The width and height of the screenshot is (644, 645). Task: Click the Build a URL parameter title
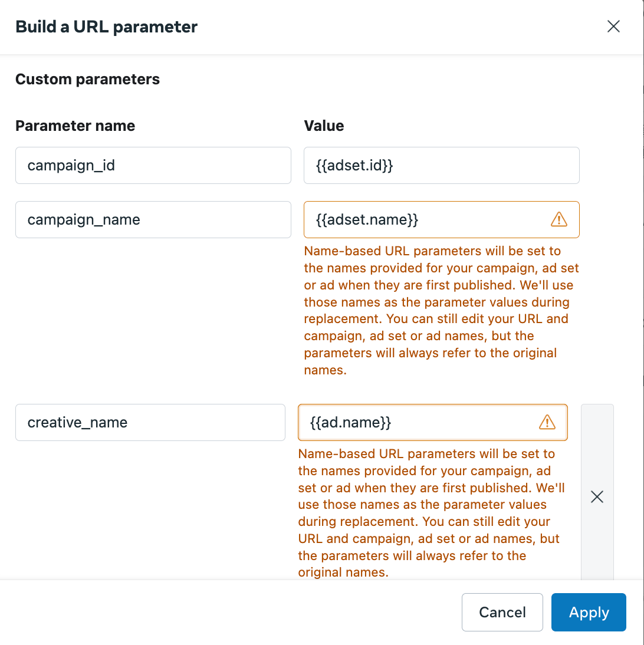107,27
